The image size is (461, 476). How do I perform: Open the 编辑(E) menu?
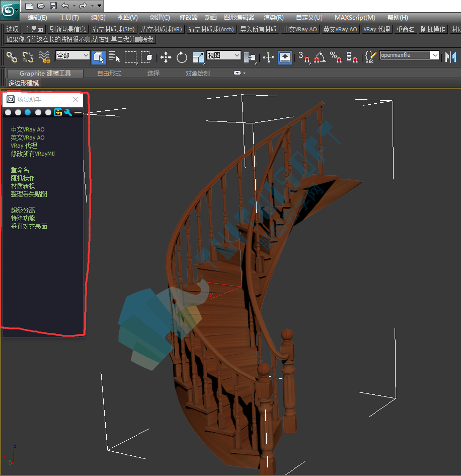(37, 18)
